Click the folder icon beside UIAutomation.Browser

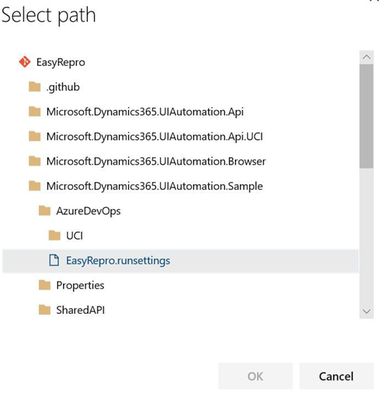point(35,161)
